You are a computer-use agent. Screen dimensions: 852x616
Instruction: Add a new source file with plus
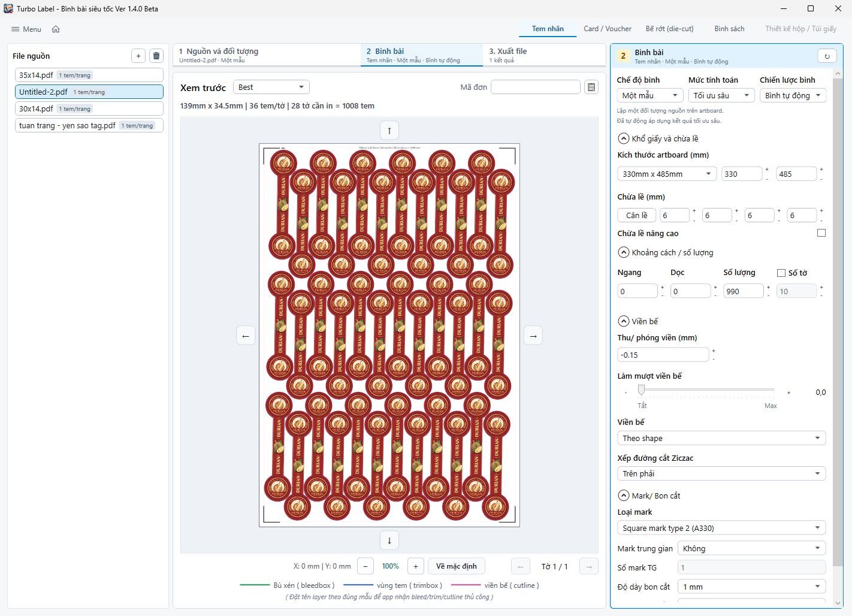tap(138, 56)
